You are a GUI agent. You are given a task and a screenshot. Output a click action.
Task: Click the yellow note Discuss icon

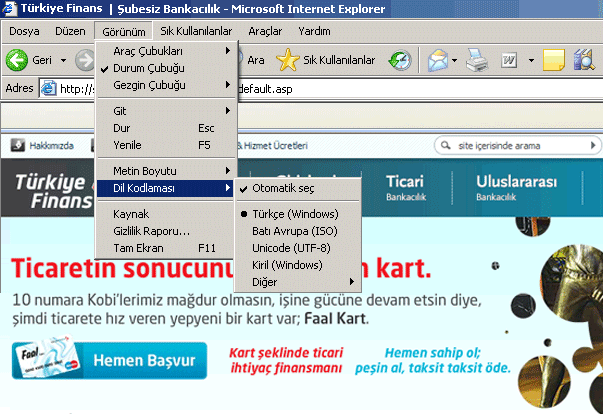click(553, 60)
